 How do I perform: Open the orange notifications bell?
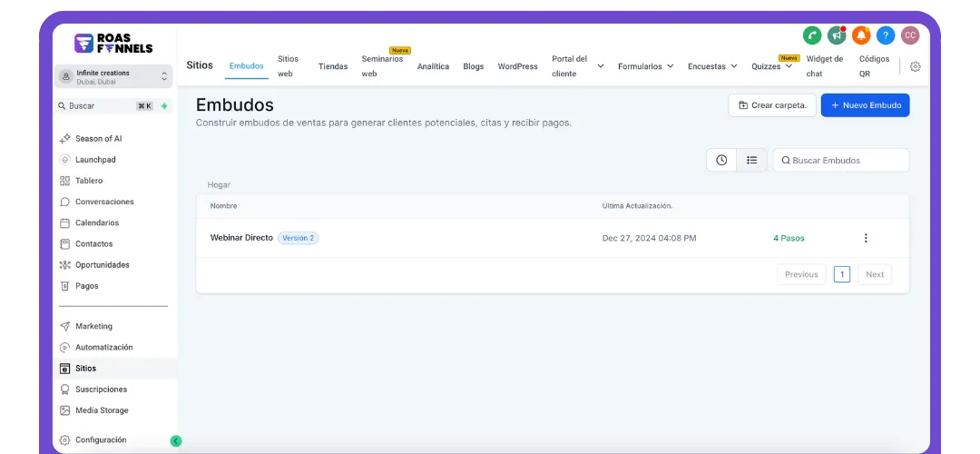(x=861, y=35)
